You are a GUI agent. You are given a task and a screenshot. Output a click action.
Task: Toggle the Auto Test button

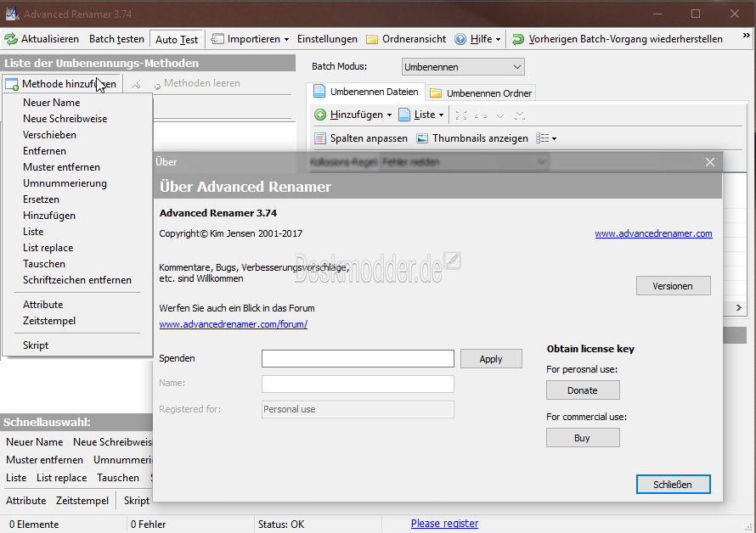tap(177, 40)
